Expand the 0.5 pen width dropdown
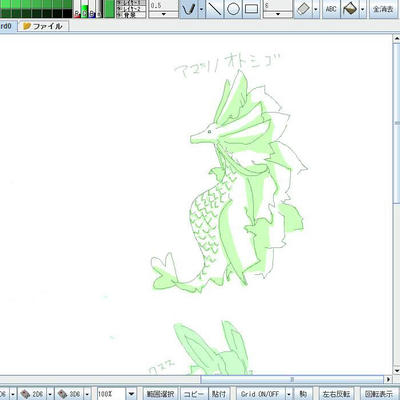 (x=163, y=14)
